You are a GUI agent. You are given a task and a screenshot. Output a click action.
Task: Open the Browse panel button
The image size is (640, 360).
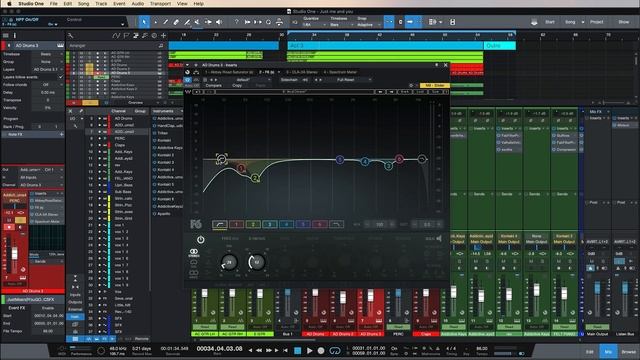[629, 352]
